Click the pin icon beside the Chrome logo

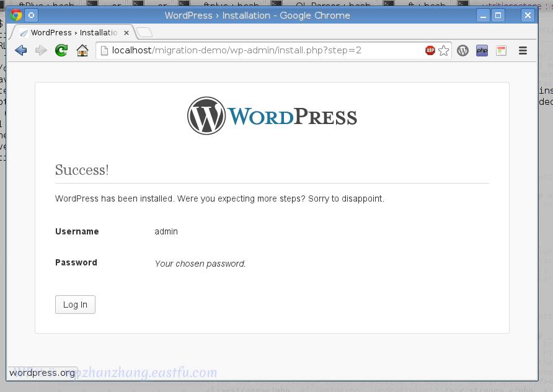coord(32,15)
